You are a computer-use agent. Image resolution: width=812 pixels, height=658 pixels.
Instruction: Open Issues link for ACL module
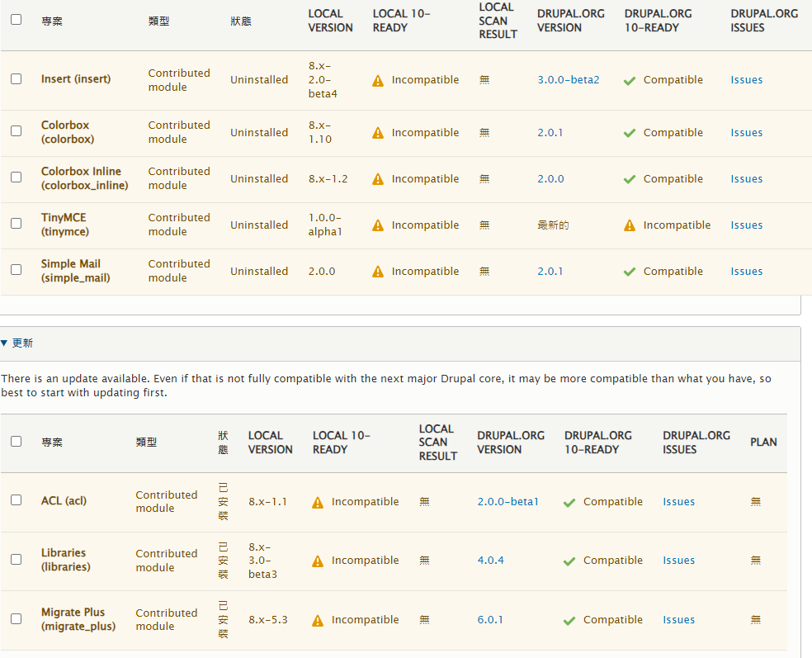coord(678,502)
